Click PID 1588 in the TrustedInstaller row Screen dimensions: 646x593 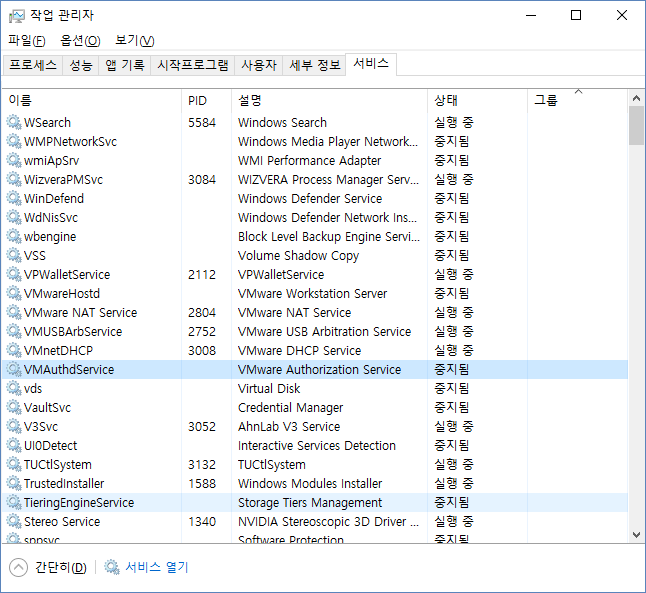click(x=202, y=483)
